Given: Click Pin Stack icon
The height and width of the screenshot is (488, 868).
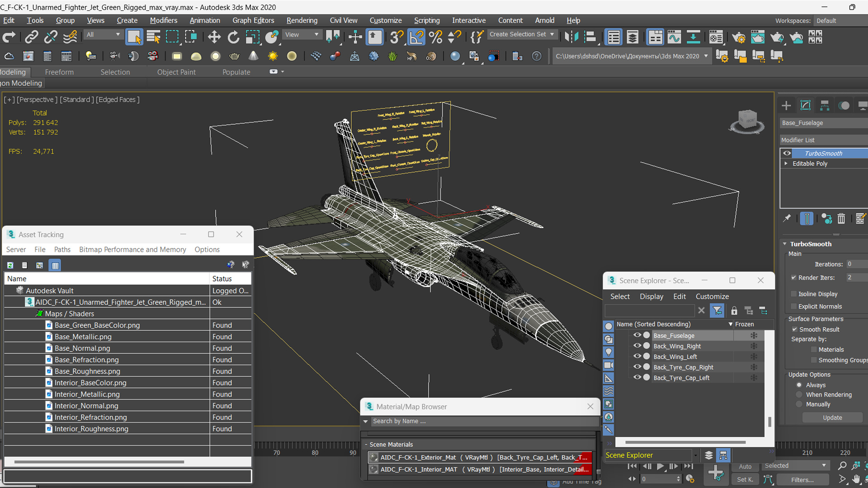Looking at the screenshot, I should 787,219.
